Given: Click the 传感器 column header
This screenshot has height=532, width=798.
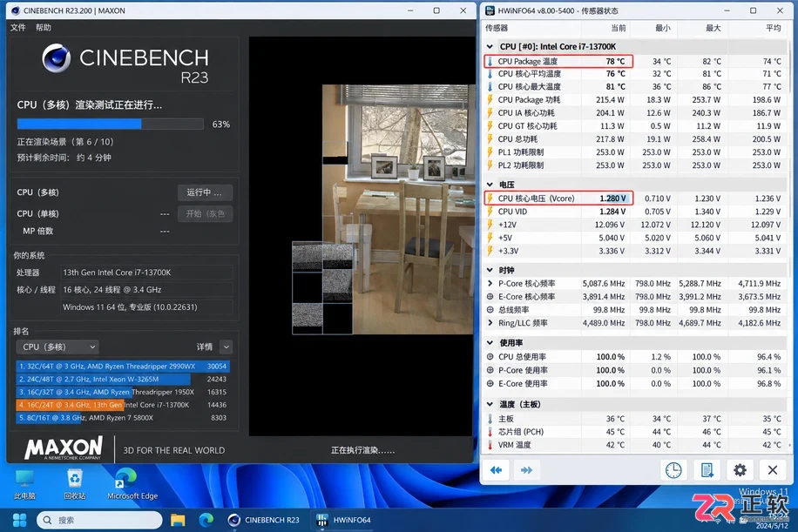Looking at the screenshot, I should 497,28.
